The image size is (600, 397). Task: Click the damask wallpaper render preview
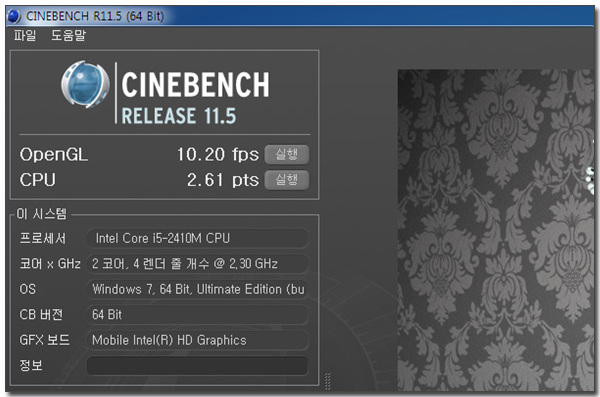(x=496, y=230)
